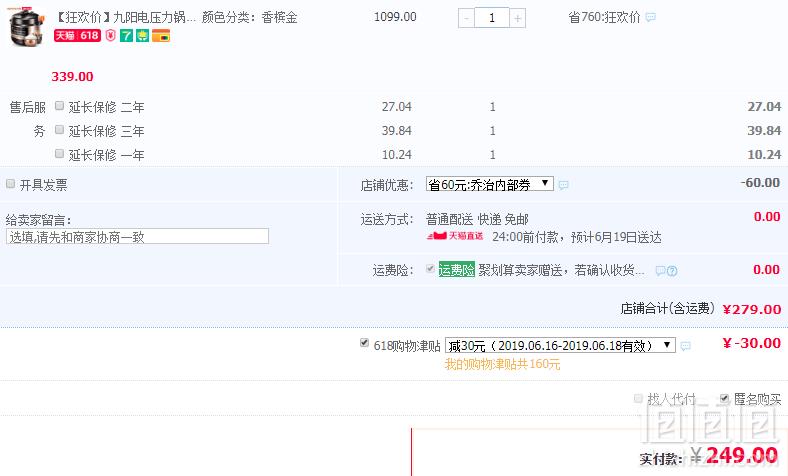Check 延长保修 三年 warranty option
Screen dimensions: 788x476
[x=59, y=130]
